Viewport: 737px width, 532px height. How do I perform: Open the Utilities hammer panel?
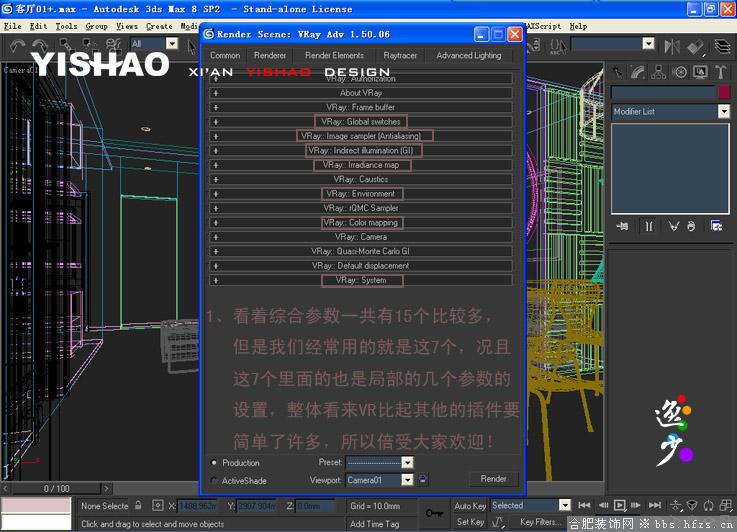coord(720,72)
